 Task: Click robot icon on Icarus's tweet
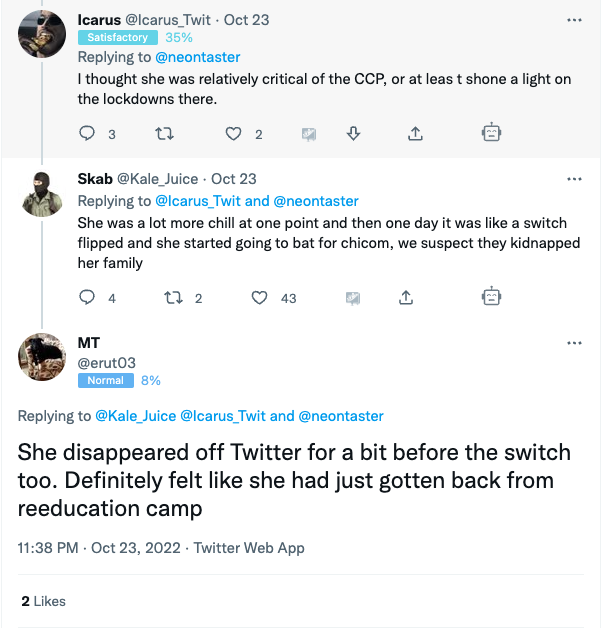coord(491,133)
